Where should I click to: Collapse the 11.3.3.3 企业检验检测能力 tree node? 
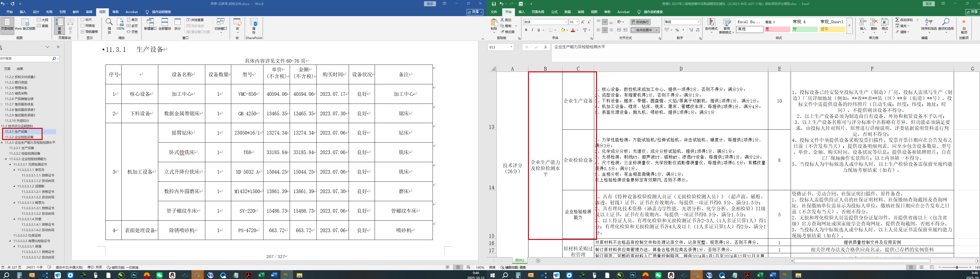(6, 159)
